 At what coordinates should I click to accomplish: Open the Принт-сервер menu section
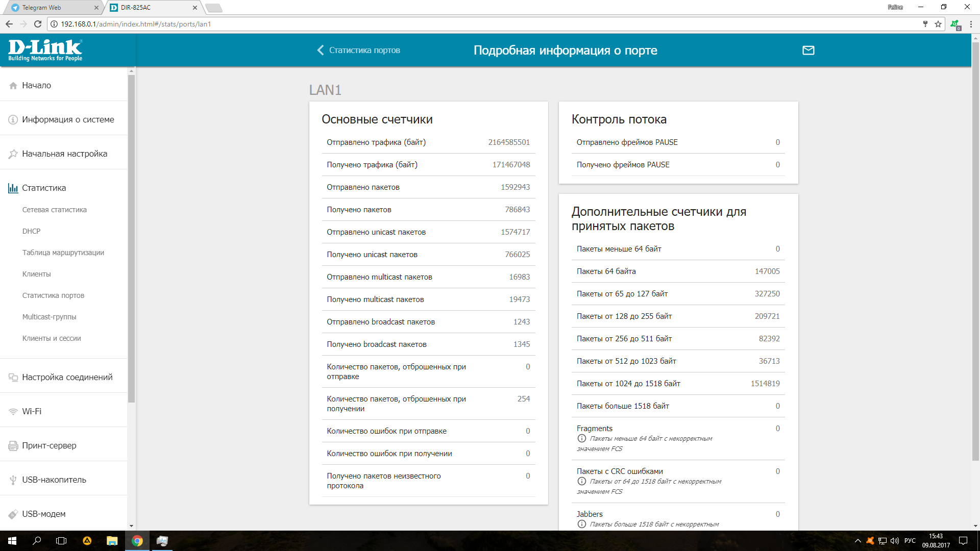[49, 445]
